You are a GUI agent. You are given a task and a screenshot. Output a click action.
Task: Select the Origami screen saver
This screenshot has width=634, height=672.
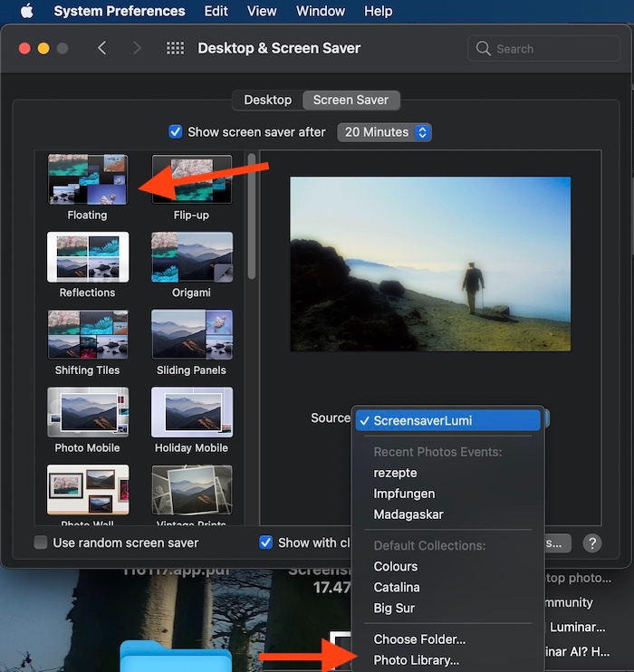pos(191,257)
